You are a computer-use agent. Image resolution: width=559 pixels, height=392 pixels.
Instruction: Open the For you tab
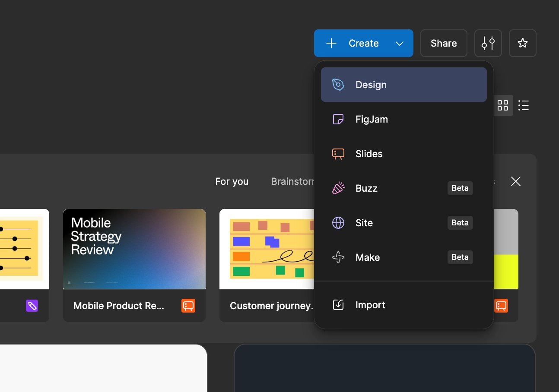[x=232, y=181]
